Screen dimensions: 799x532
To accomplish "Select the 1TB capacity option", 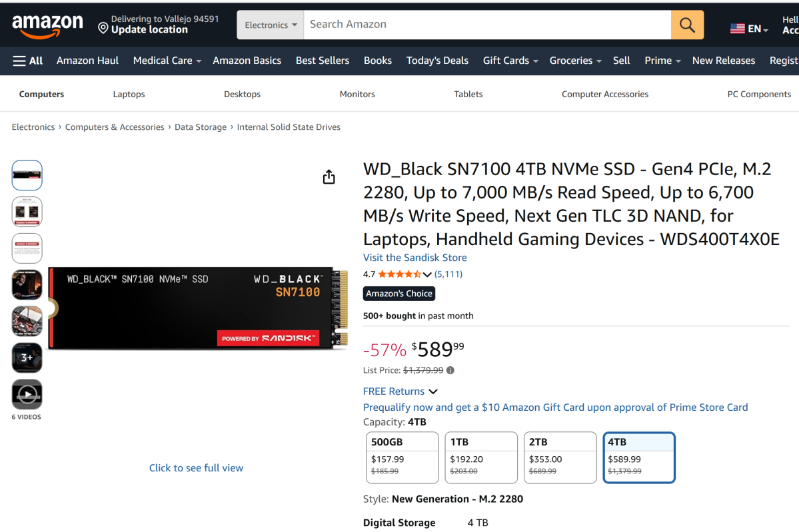I will click(x=481, y=457).
